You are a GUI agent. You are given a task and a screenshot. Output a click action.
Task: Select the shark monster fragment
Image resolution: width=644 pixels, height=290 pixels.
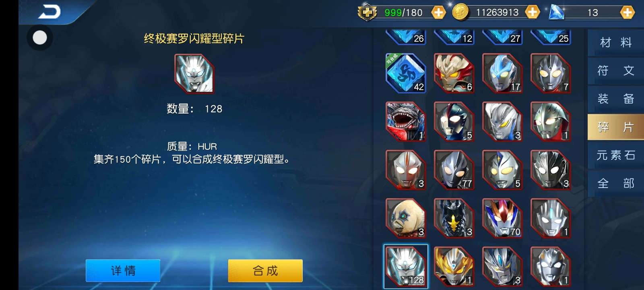coord(406,122)
